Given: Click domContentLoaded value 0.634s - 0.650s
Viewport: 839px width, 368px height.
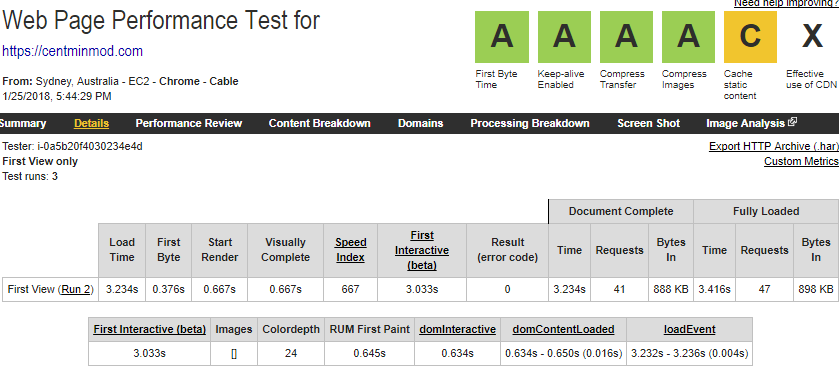Looking at the screenshot, I should (x=563, y=354).
